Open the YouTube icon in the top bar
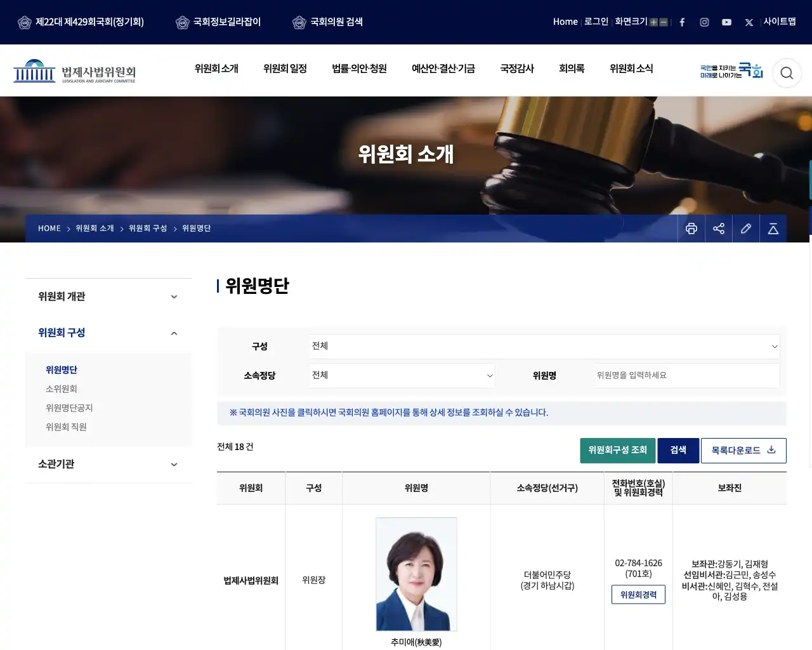 (x=726, y=22)
